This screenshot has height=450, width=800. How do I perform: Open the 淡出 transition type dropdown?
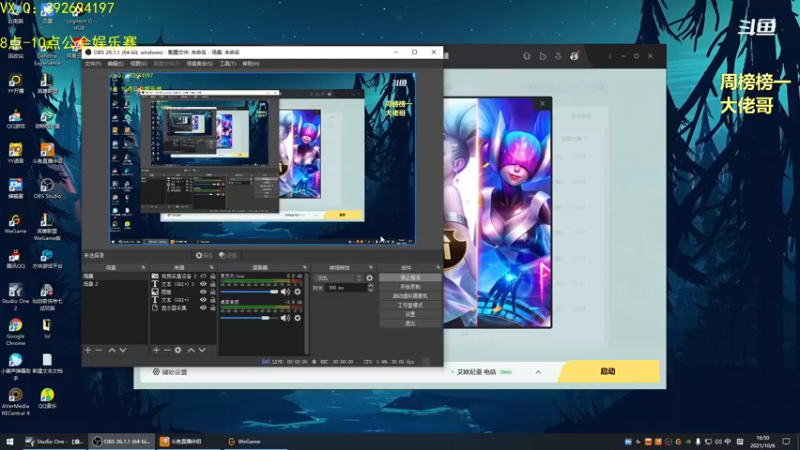pyautogui.click(x=339, y=278)
